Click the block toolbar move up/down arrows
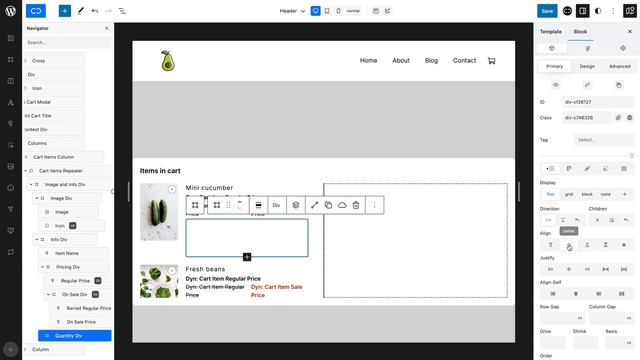Screen dimensions: 640x360 coord(240,205)
